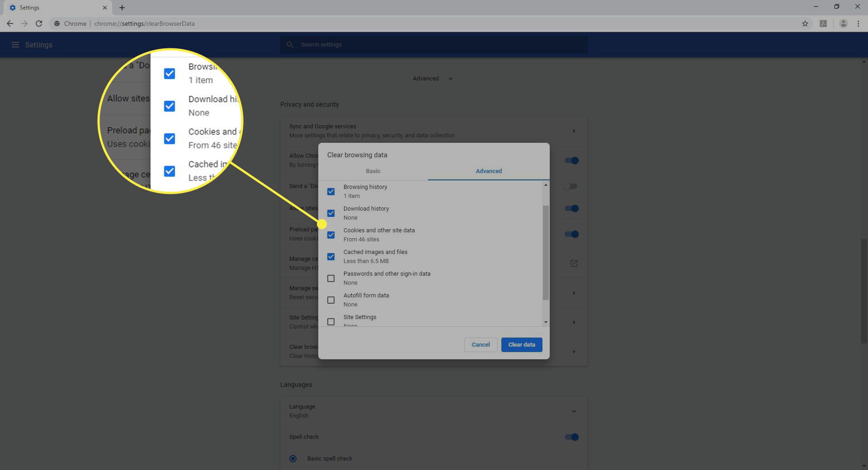Click the 'Clear browsing data' dialog title
Image resolution: width=868 pixels, height=470 pixels.
point(357,155)
